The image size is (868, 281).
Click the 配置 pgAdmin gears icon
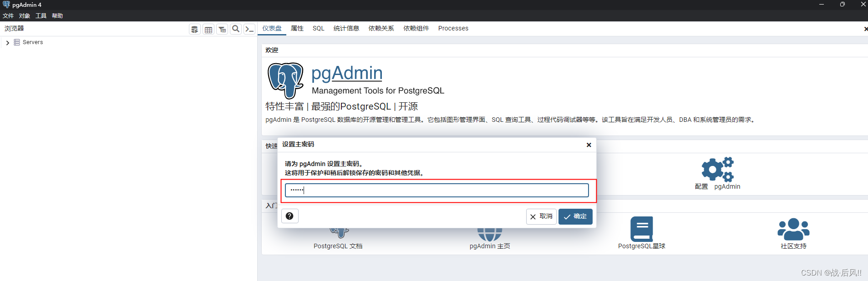pyautogui.click(x=717, y=170)
